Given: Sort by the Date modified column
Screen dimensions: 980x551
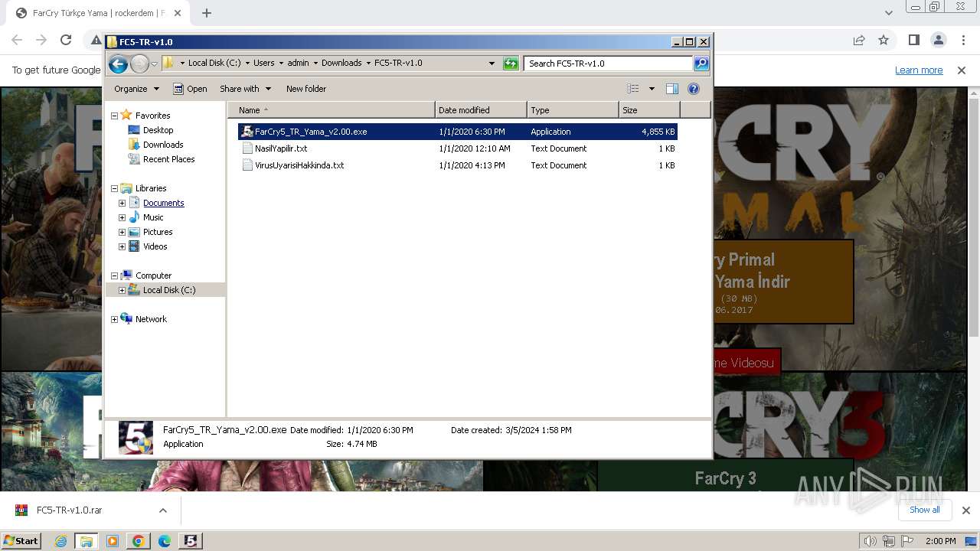Looking at the screenshot, I should (481, 110).
